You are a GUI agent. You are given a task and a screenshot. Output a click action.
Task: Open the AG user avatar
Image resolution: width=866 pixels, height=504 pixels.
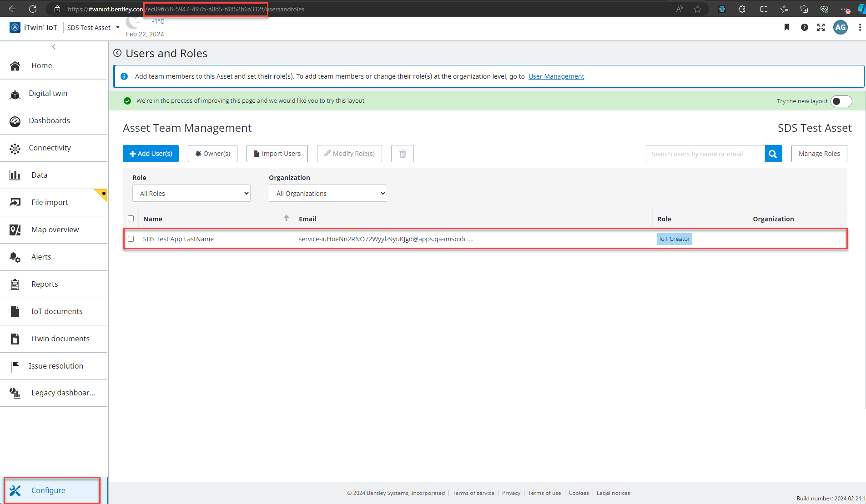840,27
